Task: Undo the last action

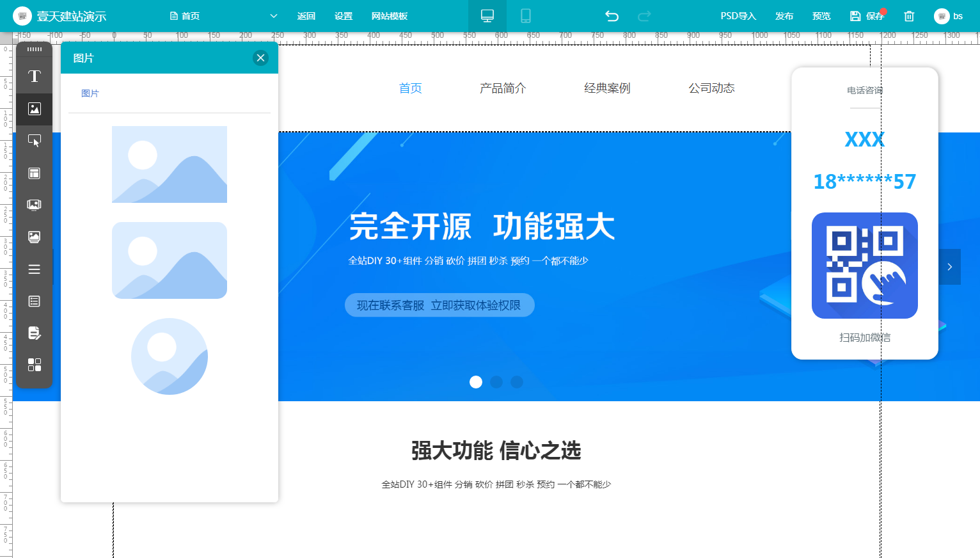Action: coord(612,16)
